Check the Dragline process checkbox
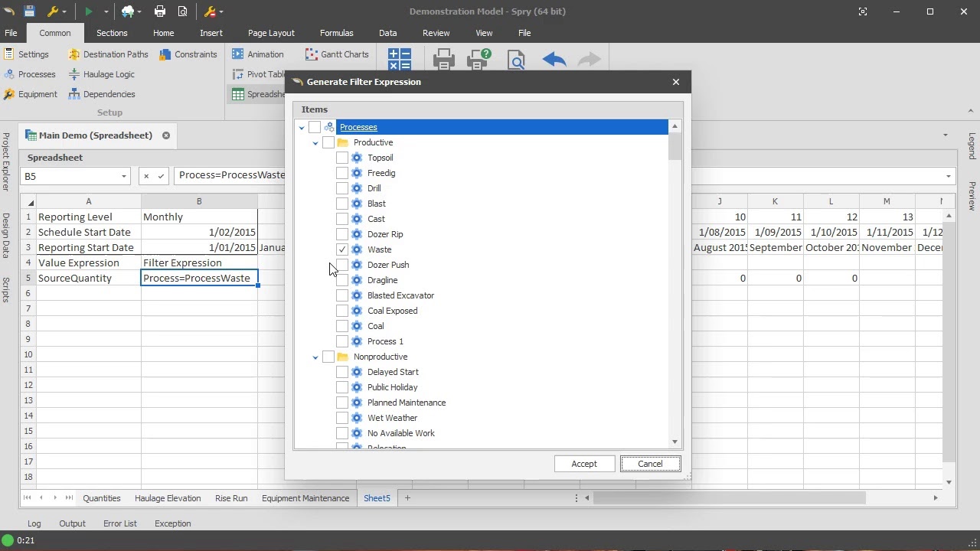 point(342,280)
